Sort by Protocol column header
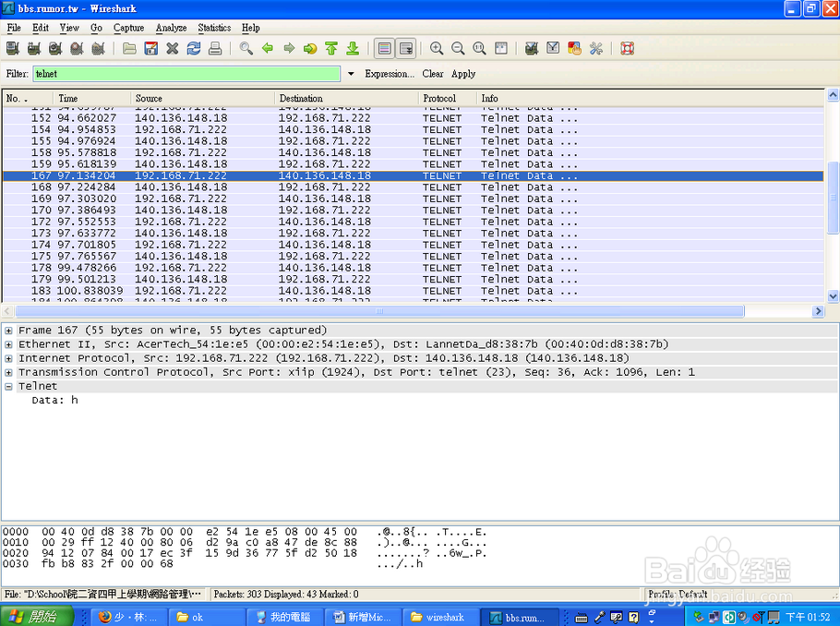 click(x=448, y=99)
